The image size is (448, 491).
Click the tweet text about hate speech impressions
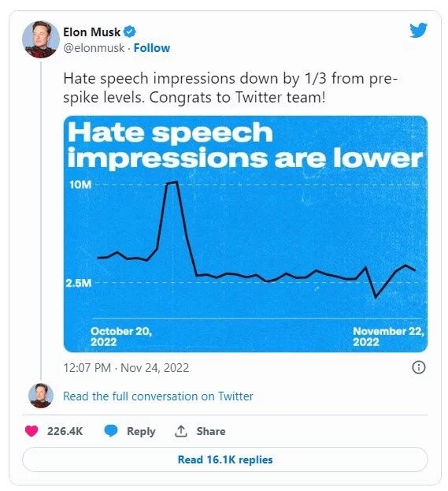coord(230,87)
